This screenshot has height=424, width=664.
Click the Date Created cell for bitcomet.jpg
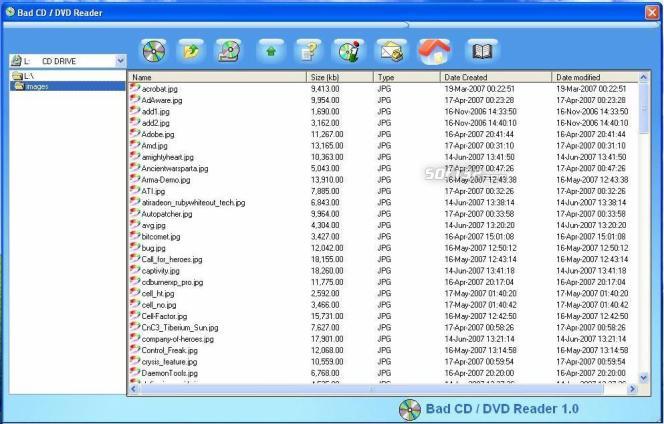coord(479,237)
